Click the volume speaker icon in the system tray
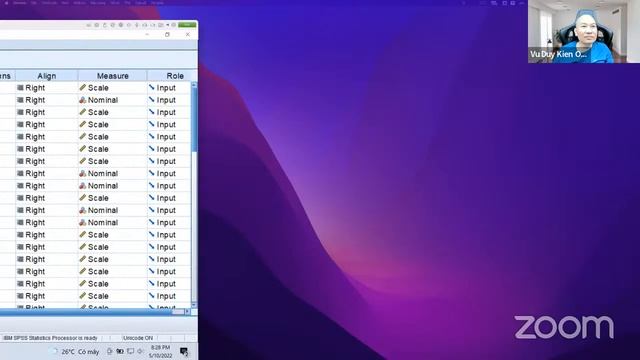This screenshot has height=360, width=640. coord(140,351)
